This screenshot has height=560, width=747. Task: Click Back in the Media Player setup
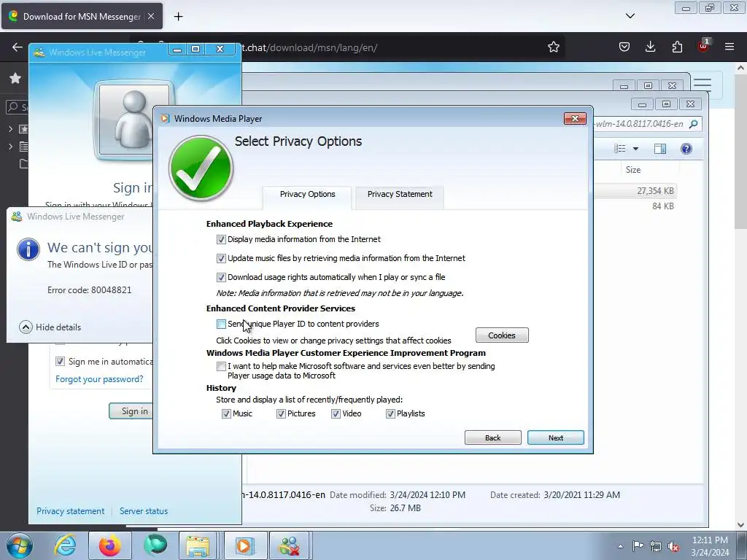tap(492, 437)
